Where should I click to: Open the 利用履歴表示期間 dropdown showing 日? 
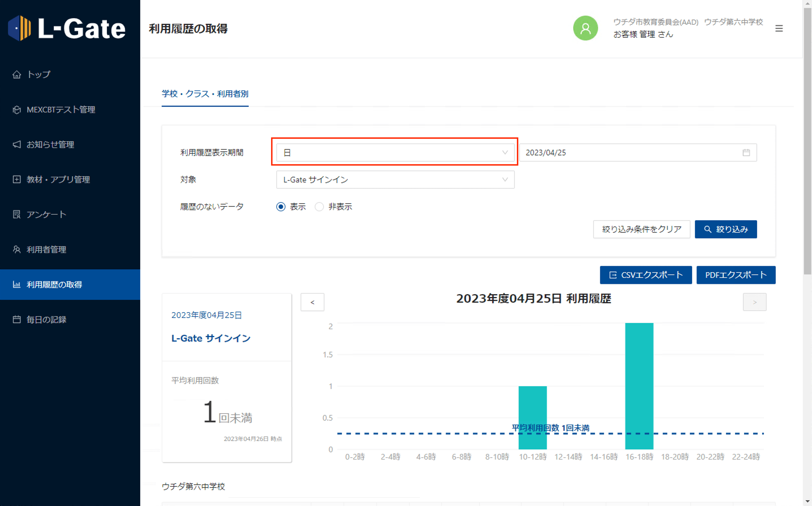395,152
